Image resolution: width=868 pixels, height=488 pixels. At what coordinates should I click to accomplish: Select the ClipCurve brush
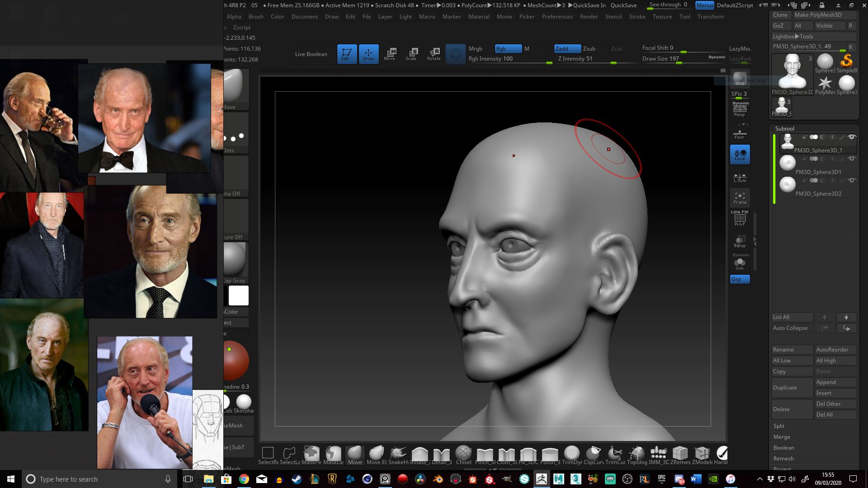point(594,455)
